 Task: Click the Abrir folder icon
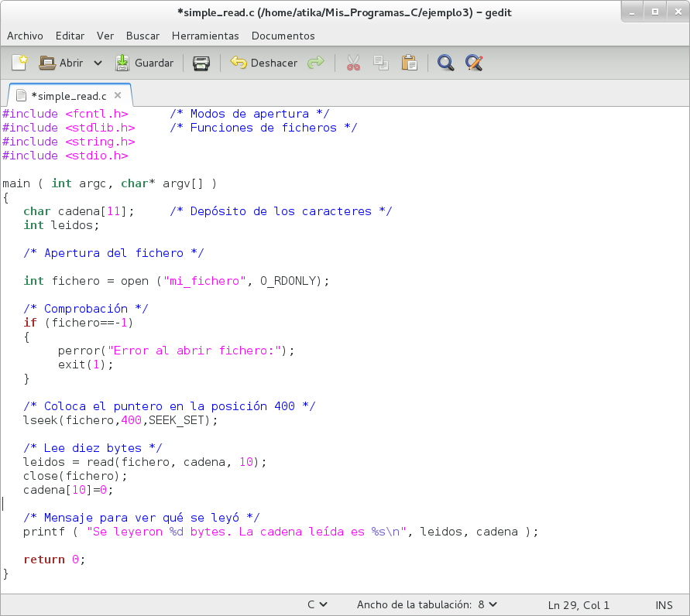click(x=47, y=63)
